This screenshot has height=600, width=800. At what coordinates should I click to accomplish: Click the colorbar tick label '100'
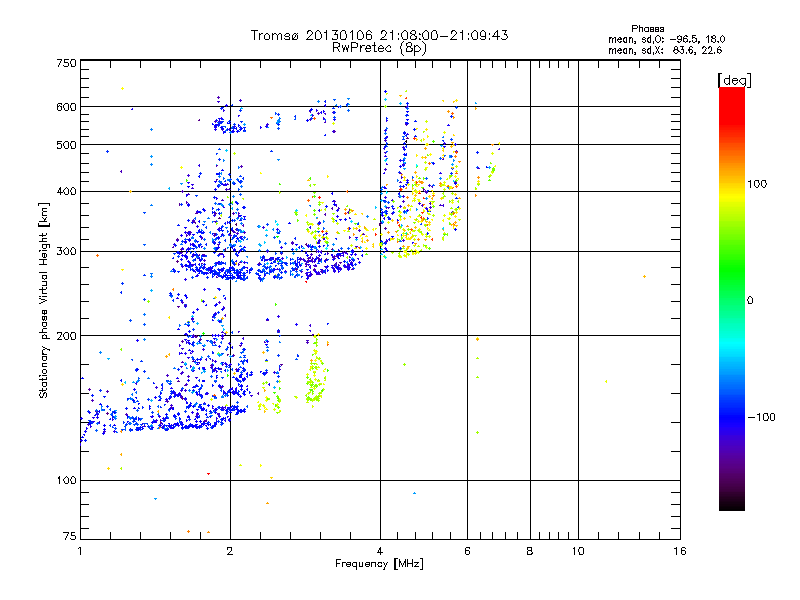(x=757, y=184)
